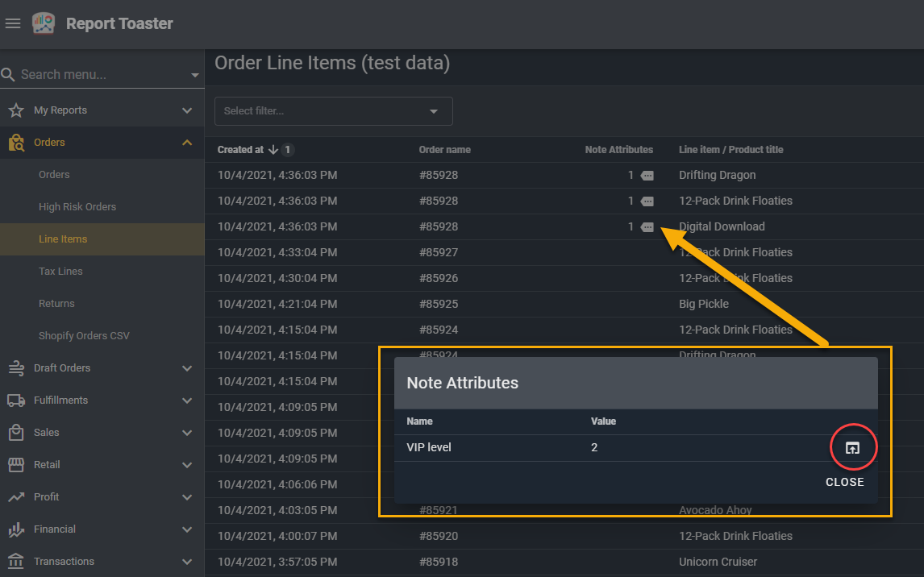Click the Created at sort arrow

coord(273,150)
